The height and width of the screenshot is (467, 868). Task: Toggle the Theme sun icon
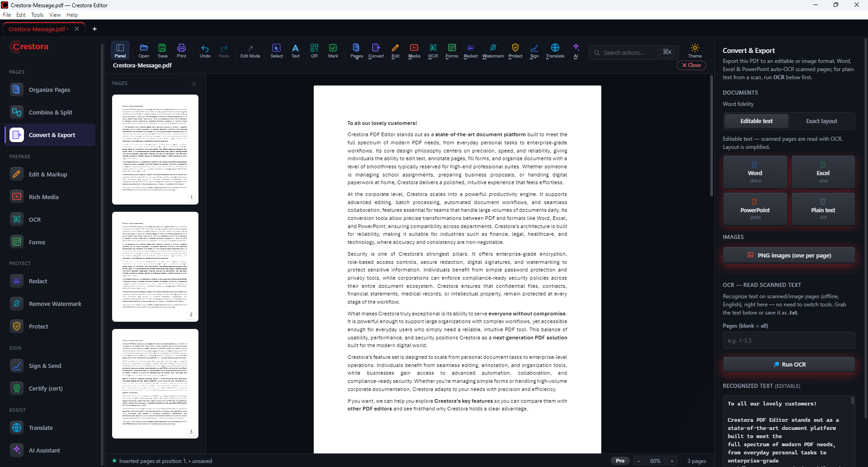point(695,51)
